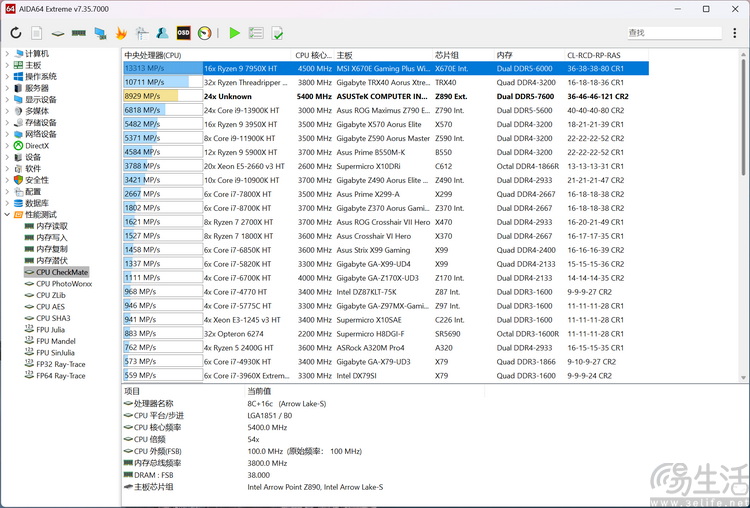This screenshot has width=750, height=508.
Task: Open the FPU SinJulia benchmark
Action: [x=55, y=353]
